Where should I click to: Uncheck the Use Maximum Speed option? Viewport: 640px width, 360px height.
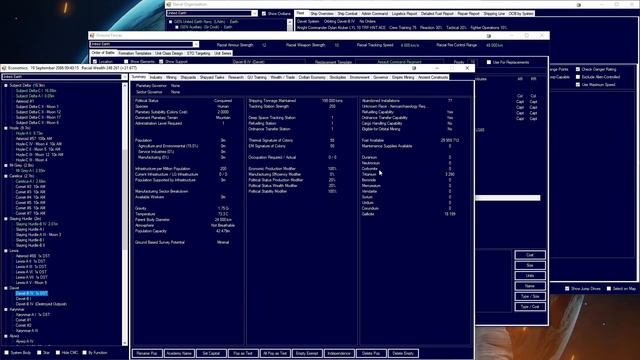tap(578, 84)
